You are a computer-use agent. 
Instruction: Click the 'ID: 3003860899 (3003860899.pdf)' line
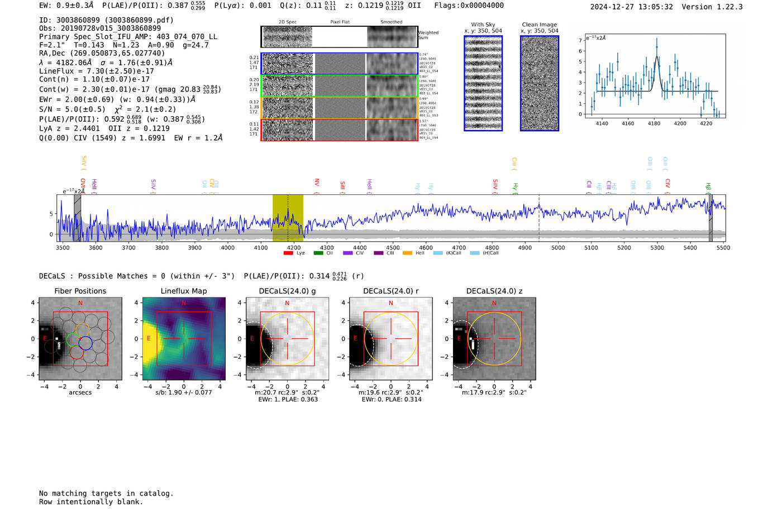pos(106,20)
